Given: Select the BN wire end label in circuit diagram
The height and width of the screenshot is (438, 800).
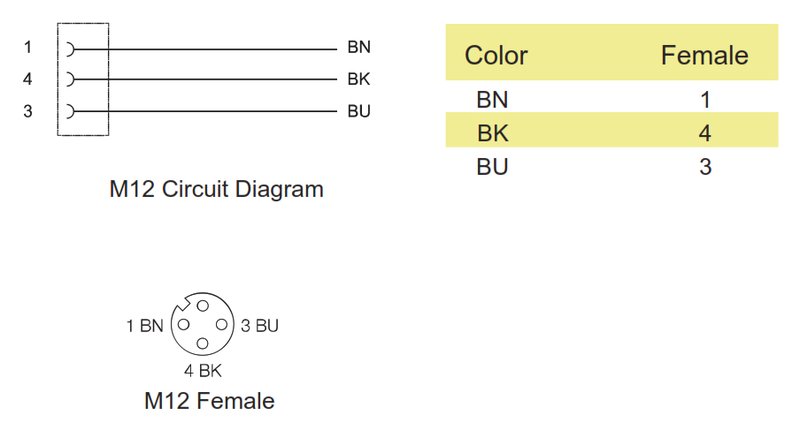Looking at the screenshot, I should click(359, 47).
